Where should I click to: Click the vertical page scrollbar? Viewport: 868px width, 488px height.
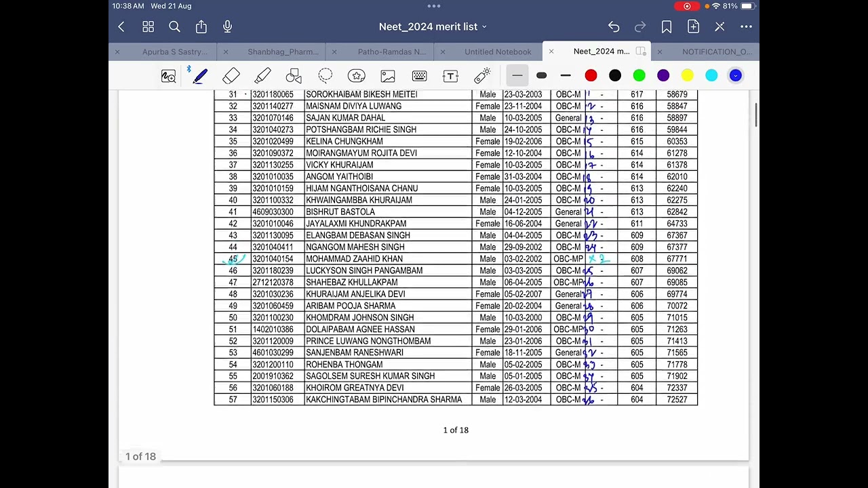click(x=756, y=114)
